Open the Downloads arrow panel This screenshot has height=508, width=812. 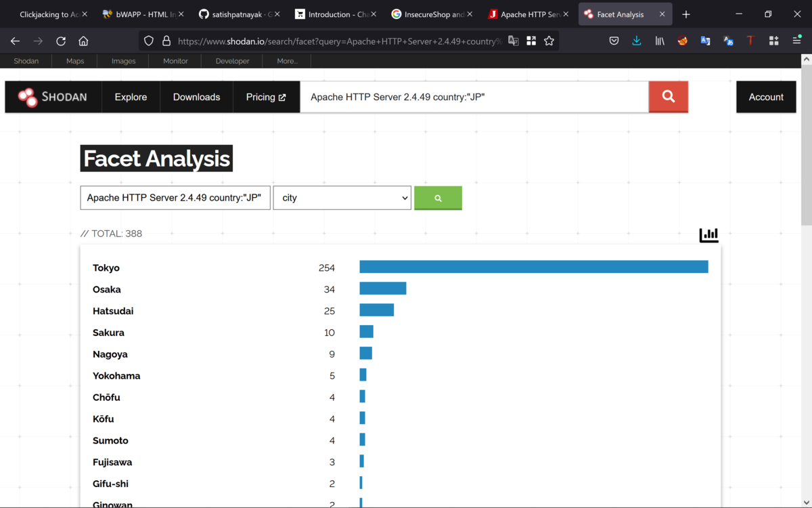tap(637, 41)
